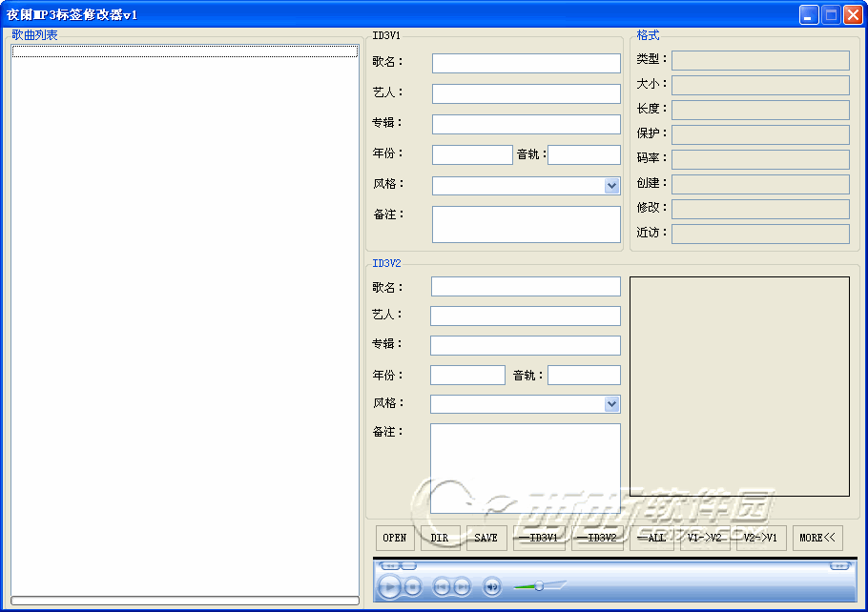This screenshot has height=612, width=868.
Task: Click the 近访 format field
Action: point(760,234)
